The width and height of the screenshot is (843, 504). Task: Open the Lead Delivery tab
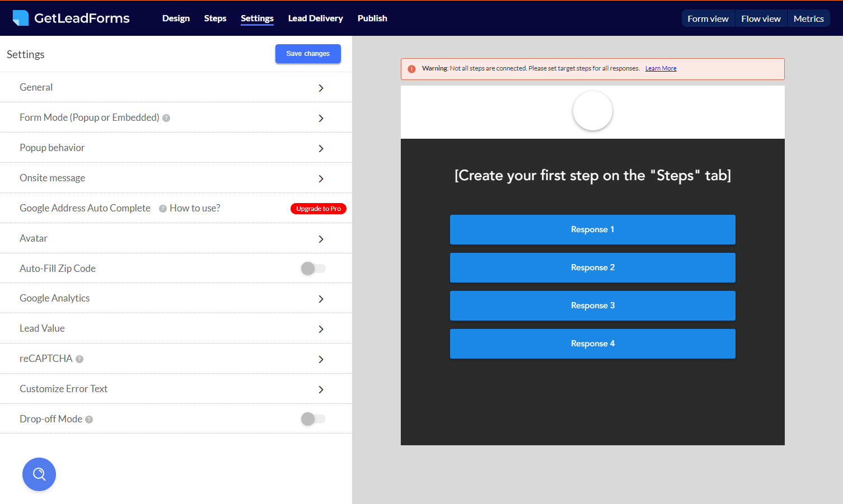pos(315,18)
